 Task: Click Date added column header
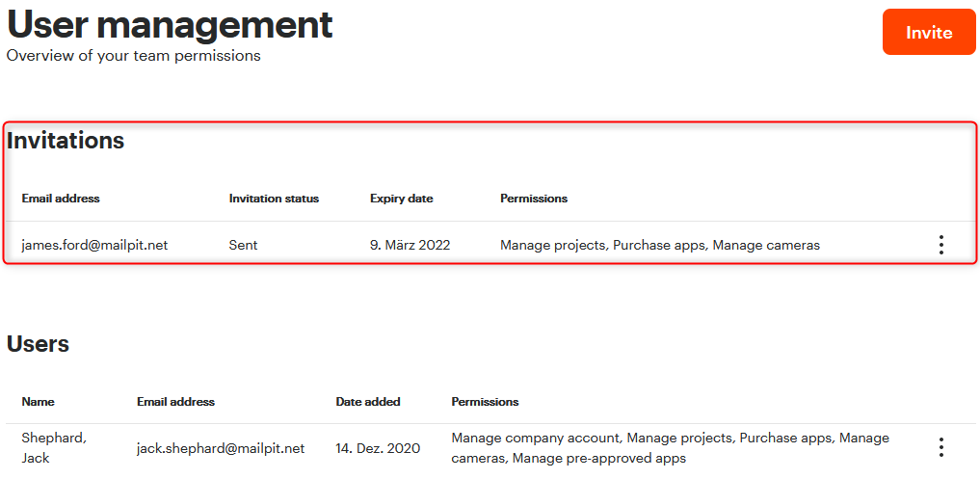coord(368,402)
